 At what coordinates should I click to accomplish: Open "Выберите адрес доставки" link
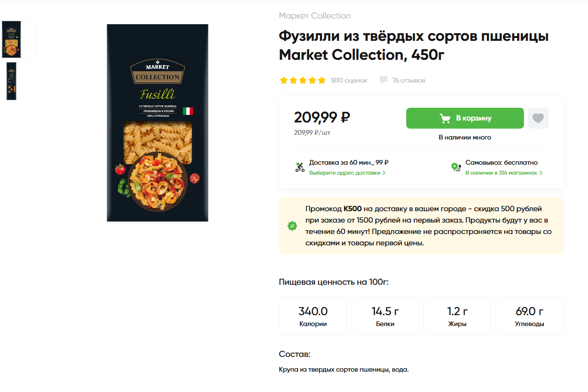tap(347, 173)
